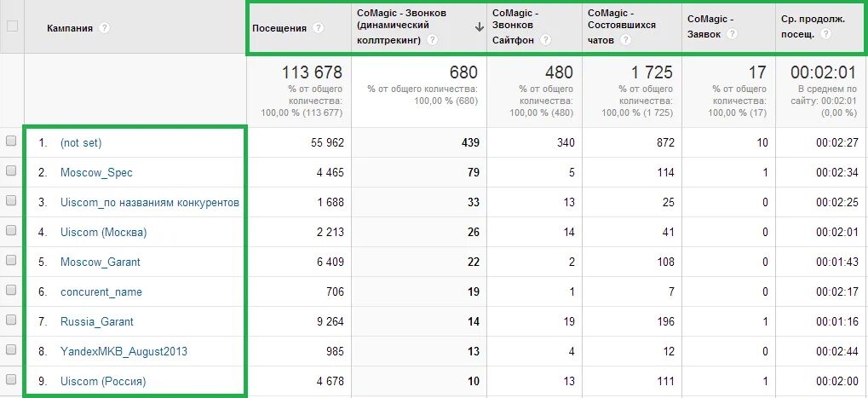Select the checkbox for concurent_name row
868x398 pixels.
tap(11, 290)
